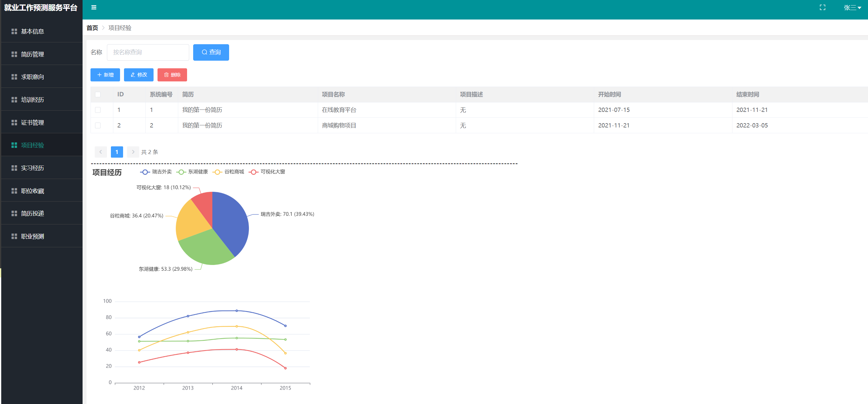The height and width of the screenshot is (404, 868).
Task: Toggle fullscreen mode icon
Action: (x=822, y=7)
